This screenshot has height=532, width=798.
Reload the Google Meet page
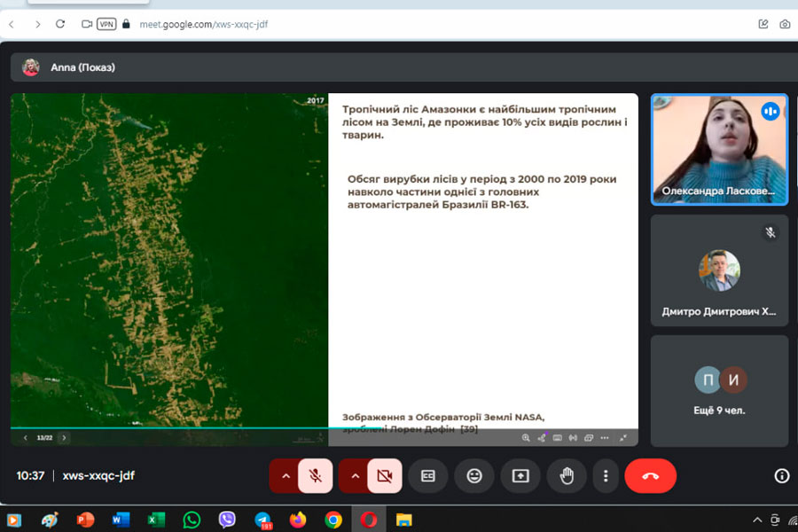tap(60, 24)
